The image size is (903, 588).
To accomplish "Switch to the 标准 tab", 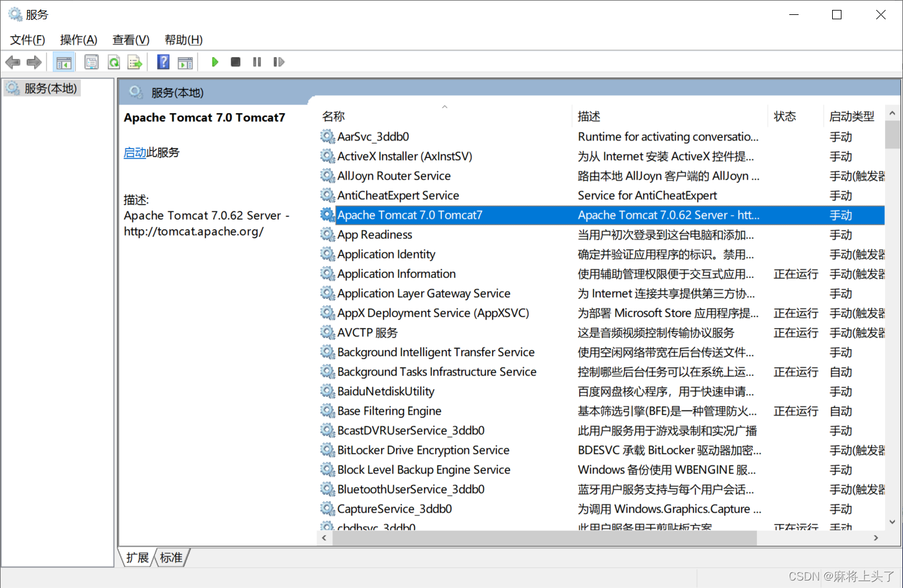I will click(x=172, y=558).
